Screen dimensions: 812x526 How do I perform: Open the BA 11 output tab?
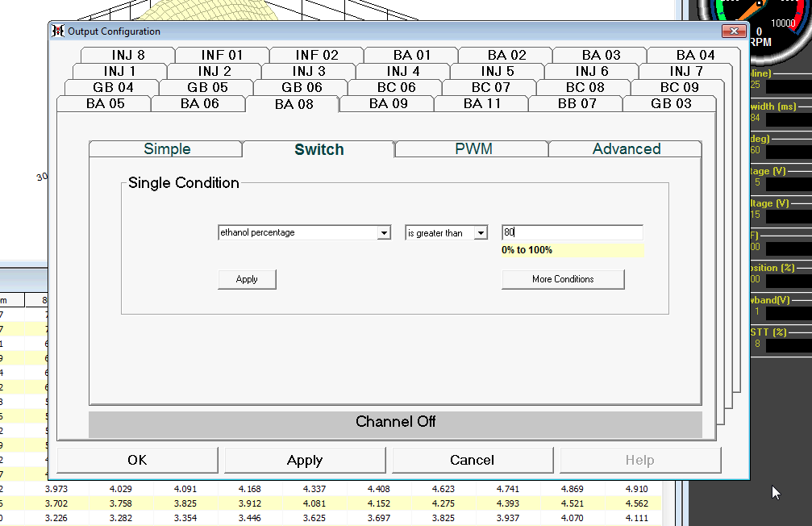[x=482, y=103]
